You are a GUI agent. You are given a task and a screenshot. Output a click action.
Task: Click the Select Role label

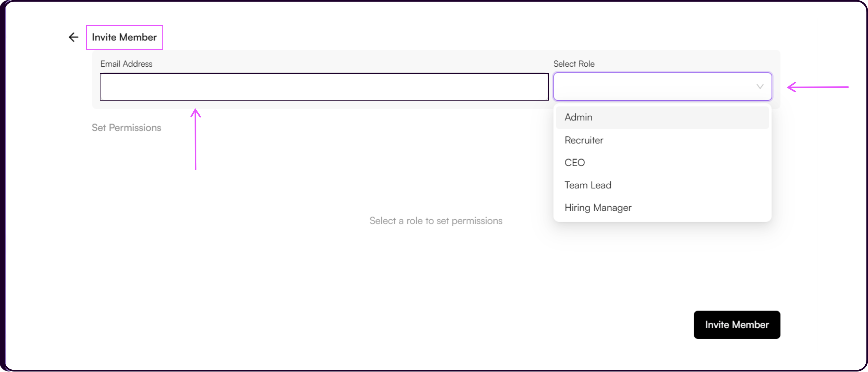(x=574, y=64)
